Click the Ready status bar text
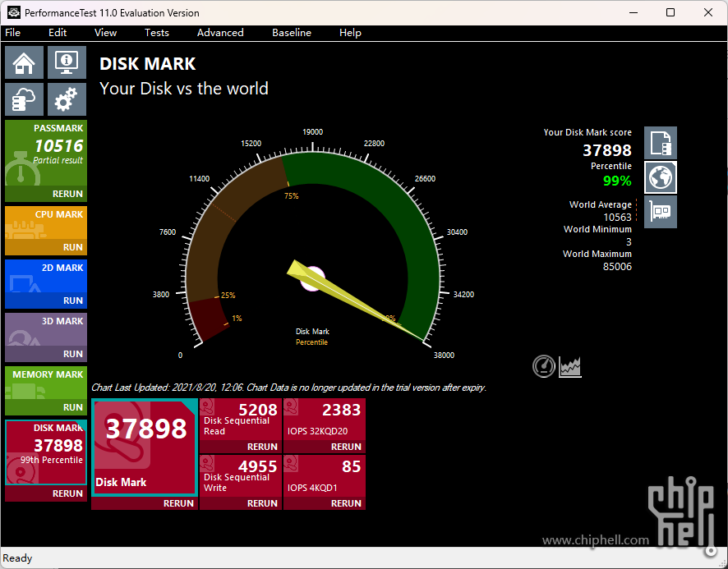Image resolution: width=728 pixels, height=569 pixels. [17, 558]
